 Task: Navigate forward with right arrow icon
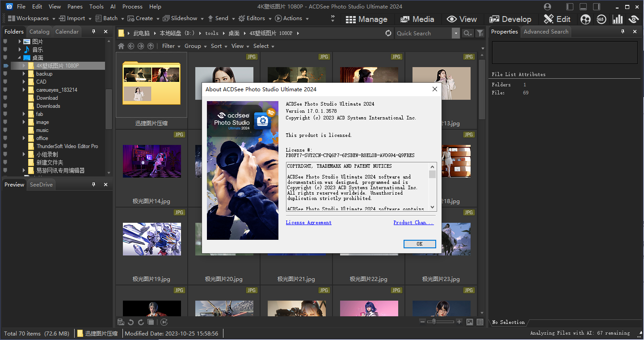click(141, 46)
